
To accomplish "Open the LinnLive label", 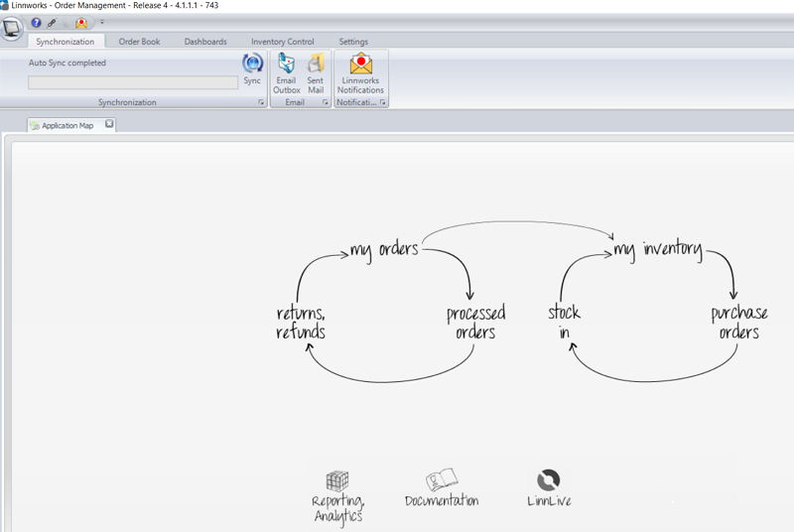I will pos(549,500).
